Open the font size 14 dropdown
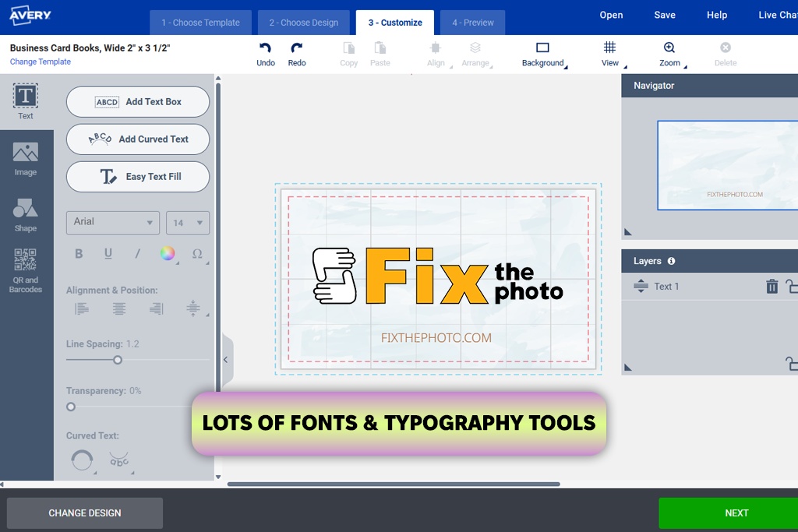This screenshot has width=798, height=532. (x=187, y=223)
